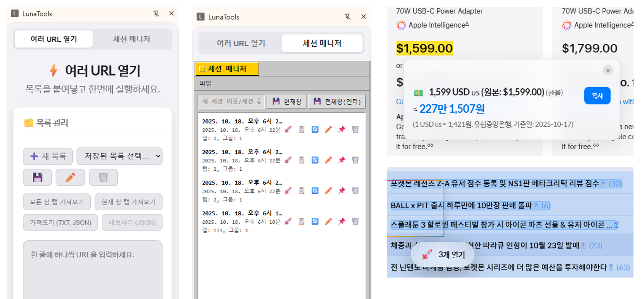Focus the URL list textarea
This screenshot has width=644, height=299.
point(92,269)
